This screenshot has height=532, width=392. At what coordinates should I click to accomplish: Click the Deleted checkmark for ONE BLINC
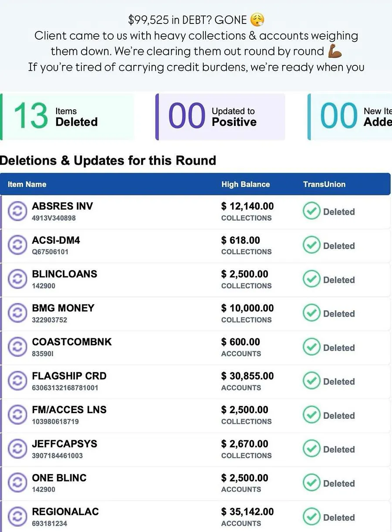click(x=311, y=483)
